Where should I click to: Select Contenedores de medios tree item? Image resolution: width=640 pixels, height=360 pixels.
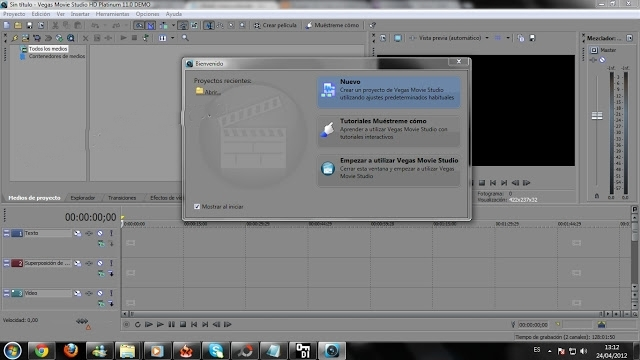57,56
